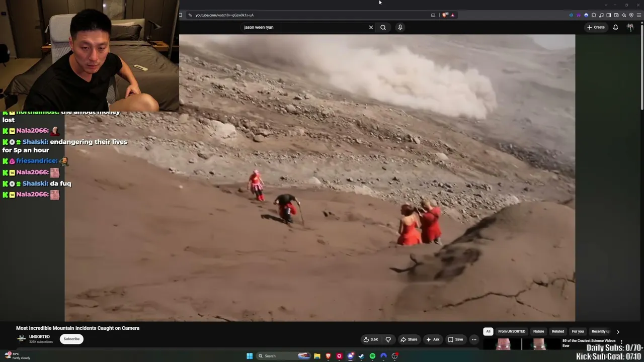Open the weather widget showing Partly cloudy
The width and height of the screenshot is (644, 362).
point(18,356)
